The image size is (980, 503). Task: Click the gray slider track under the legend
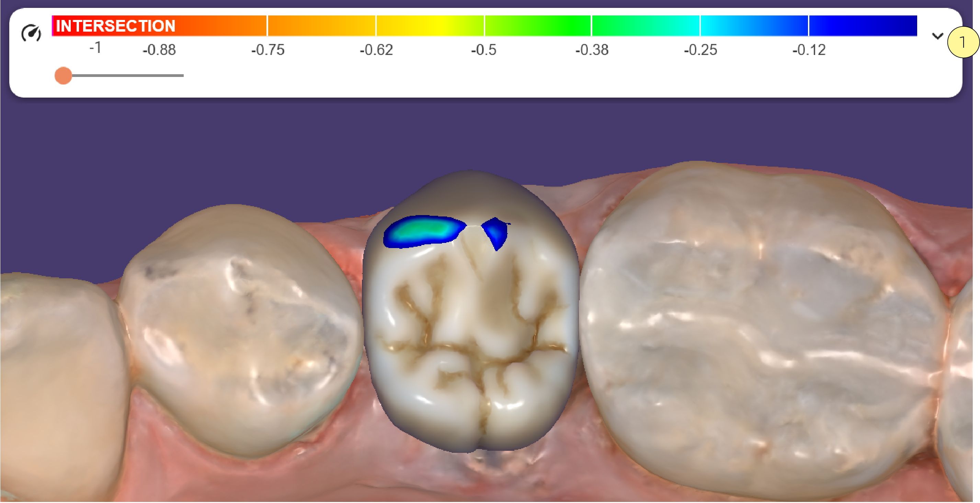127,75
